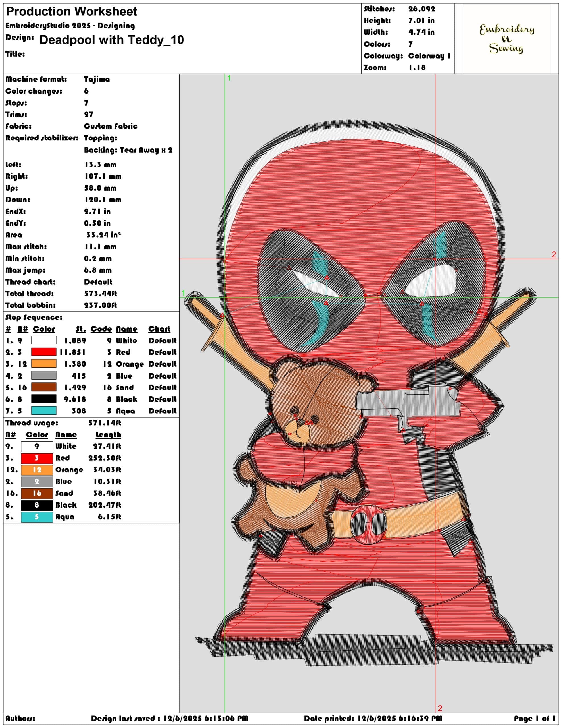Click red color swatch in Stop Sequence row 2
Viewport: 562px width, 728px height.
[x=44, y=352]
